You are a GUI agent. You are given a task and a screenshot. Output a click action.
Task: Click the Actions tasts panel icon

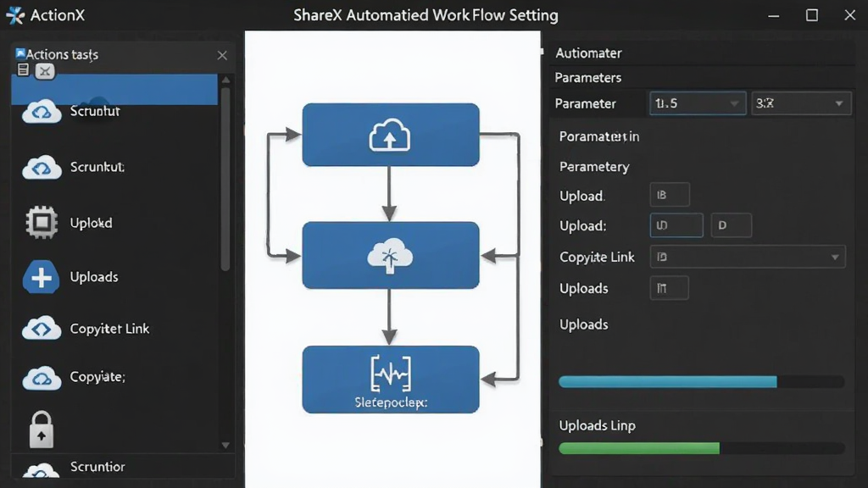[x=20, y=53]
